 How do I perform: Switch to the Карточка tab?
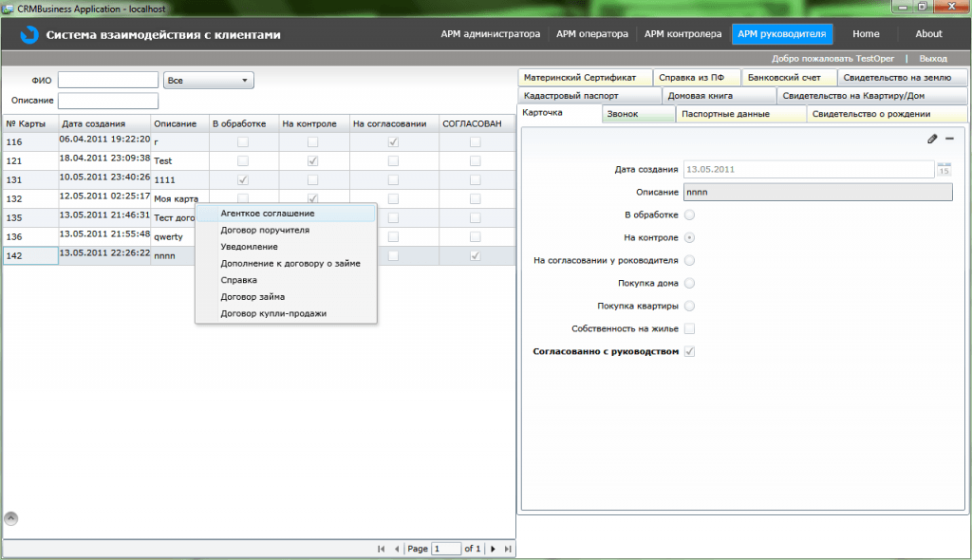[x=559, y=113]
